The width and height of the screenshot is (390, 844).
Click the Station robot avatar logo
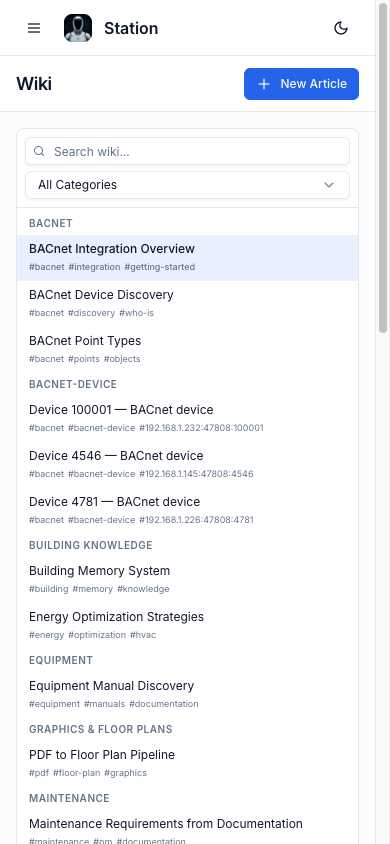click(78, 28)
